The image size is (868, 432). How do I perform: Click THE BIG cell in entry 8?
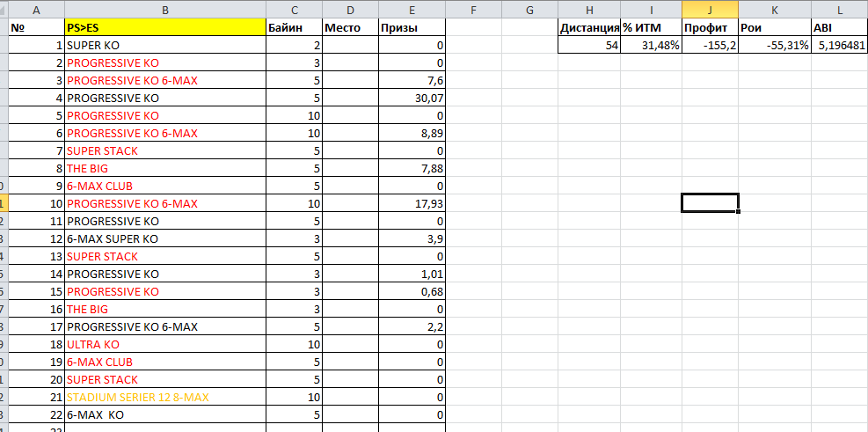tap(165, 168)
